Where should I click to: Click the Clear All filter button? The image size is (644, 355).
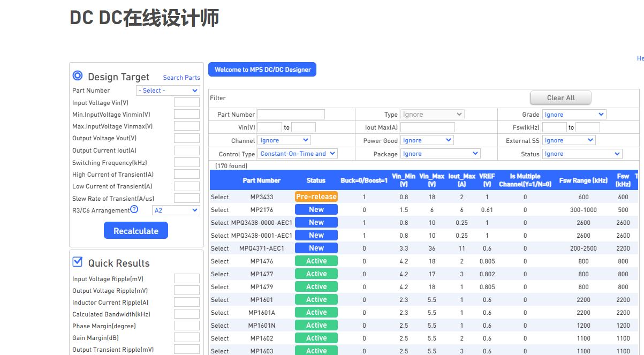[x=560, y=98]
